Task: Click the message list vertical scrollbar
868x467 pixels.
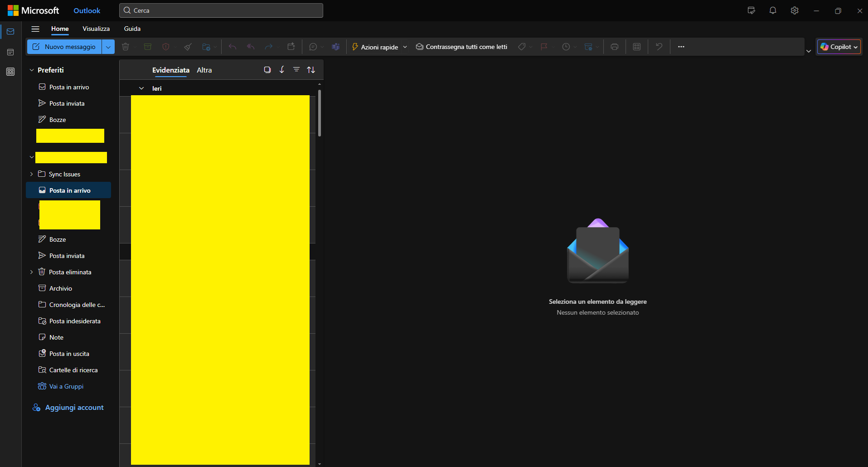Action: point(320,113)
